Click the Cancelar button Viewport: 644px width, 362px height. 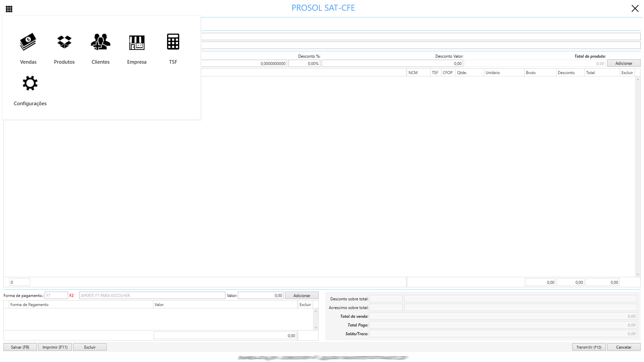click(624, 347)
